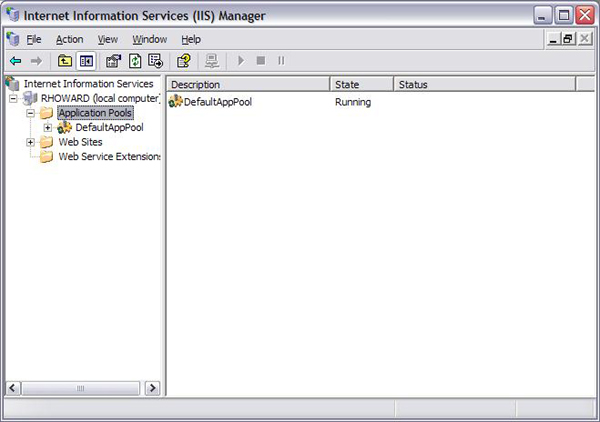
Task: Open the Help toolbar icon
Action: point(184,61)
